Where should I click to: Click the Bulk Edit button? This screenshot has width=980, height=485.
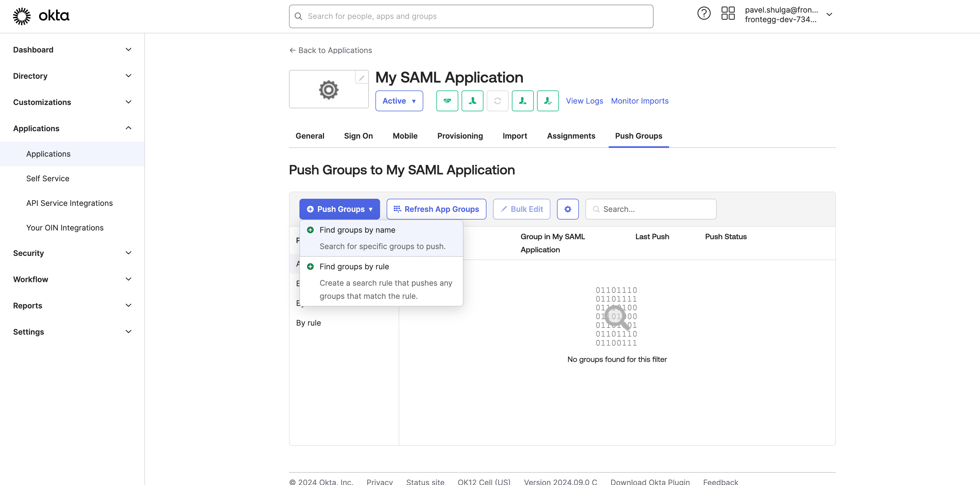(521, 209)
